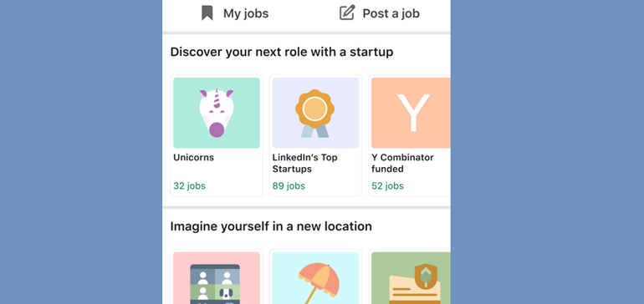
Task: Open Y Combinator funded card title
Action: tap(402, 164)
